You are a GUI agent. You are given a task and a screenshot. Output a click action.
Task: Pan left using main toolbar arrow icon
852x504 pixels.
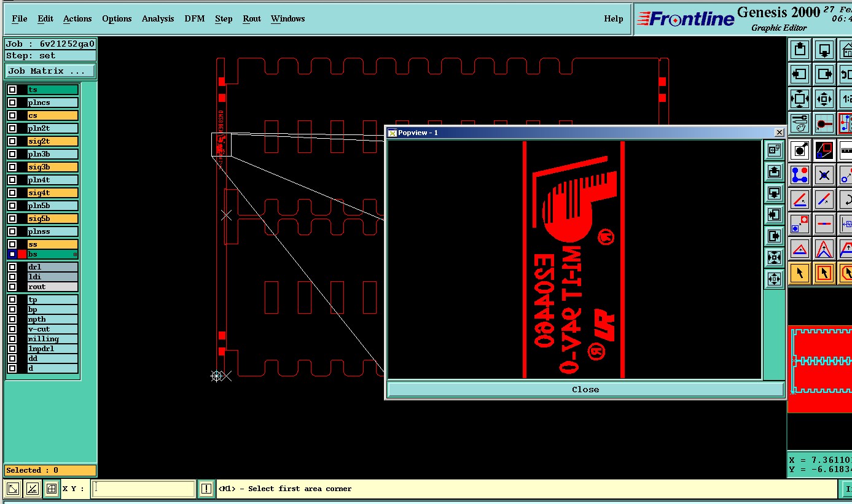coord(799,74)
